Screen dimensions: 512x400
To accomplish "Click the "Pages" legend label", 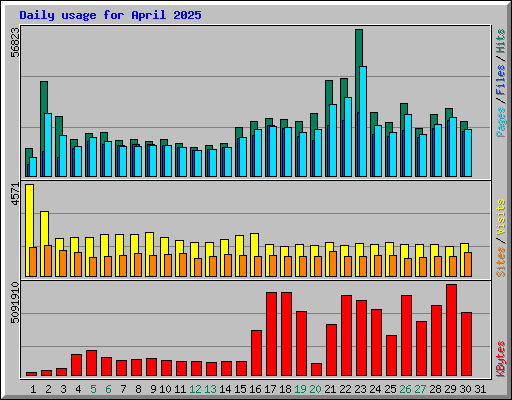I will pyautogui.click(x=501, y=122).
